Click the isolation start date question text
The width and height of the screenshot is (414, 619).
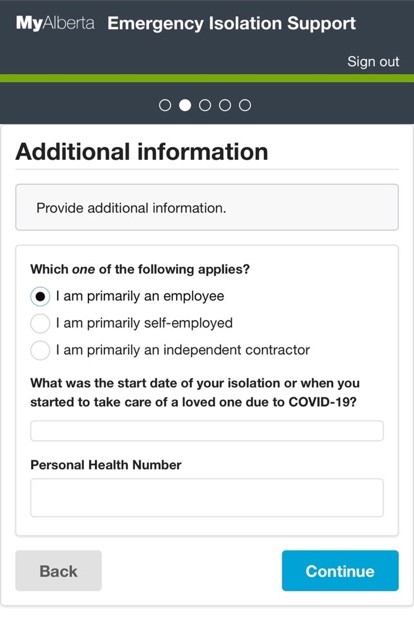(x=195, y=392)
